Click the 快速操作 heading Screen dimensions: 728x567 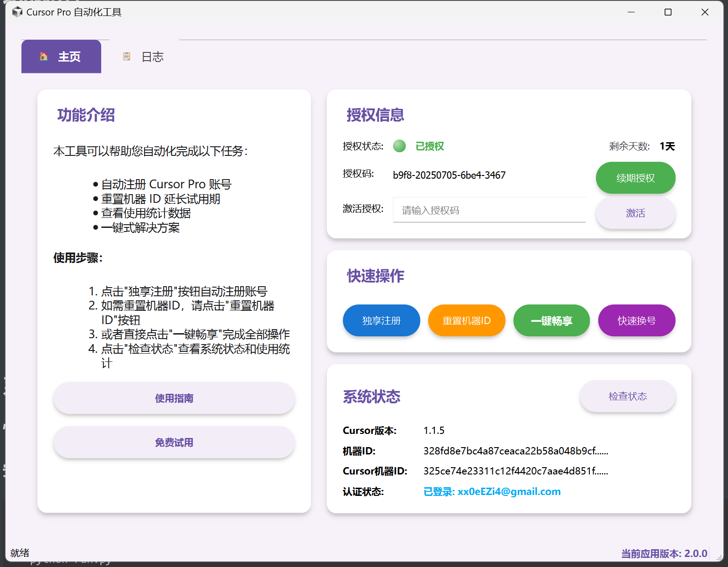[x=375, y=276]
